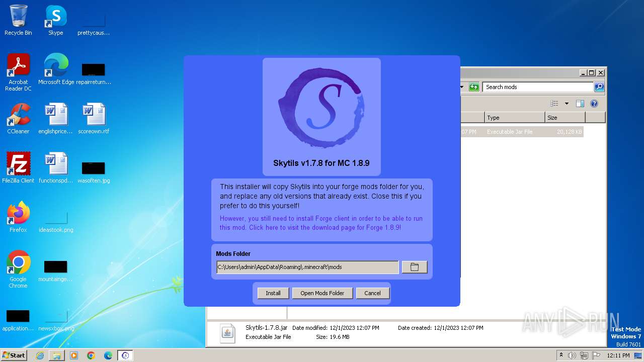644x362 pixels.
Task: Click the network icon in the tray
Action: click(584, 355)
